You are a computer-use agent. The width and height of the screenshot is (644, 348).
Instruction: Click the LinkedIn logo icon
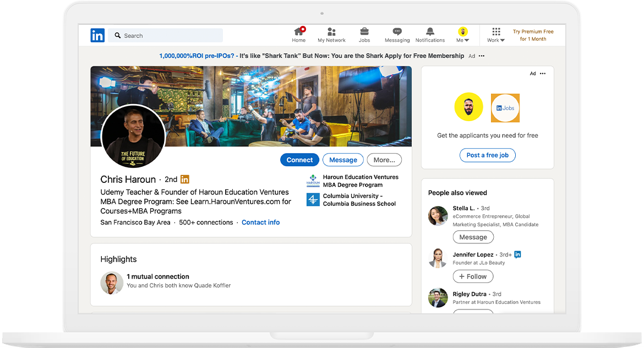point(97,36)
